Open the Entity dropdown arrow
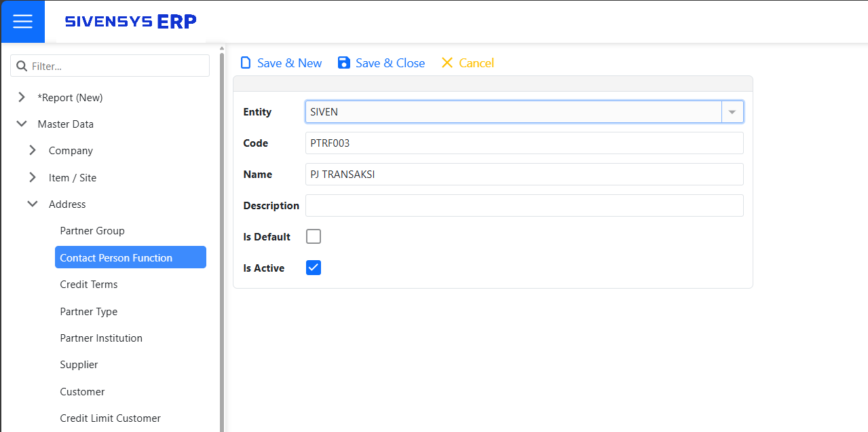This screenshot has width=868, height=432. (732, 112)
